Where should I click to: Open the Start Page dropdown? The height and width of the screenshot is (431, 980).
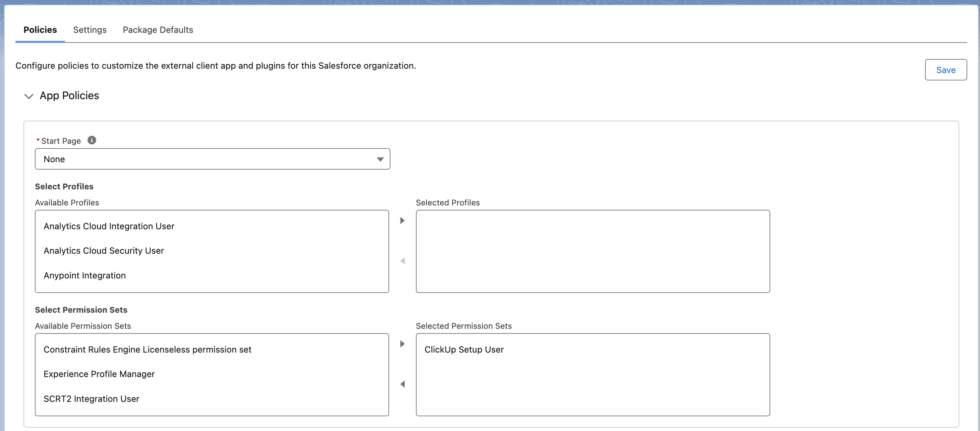(x=212, y=159)
